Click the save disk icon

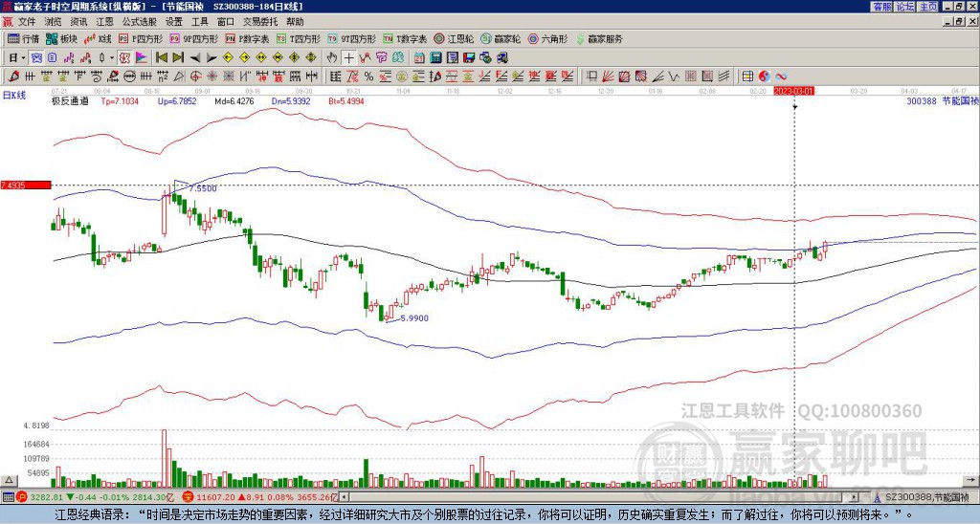pyautogui.click(x=469, y=58)
